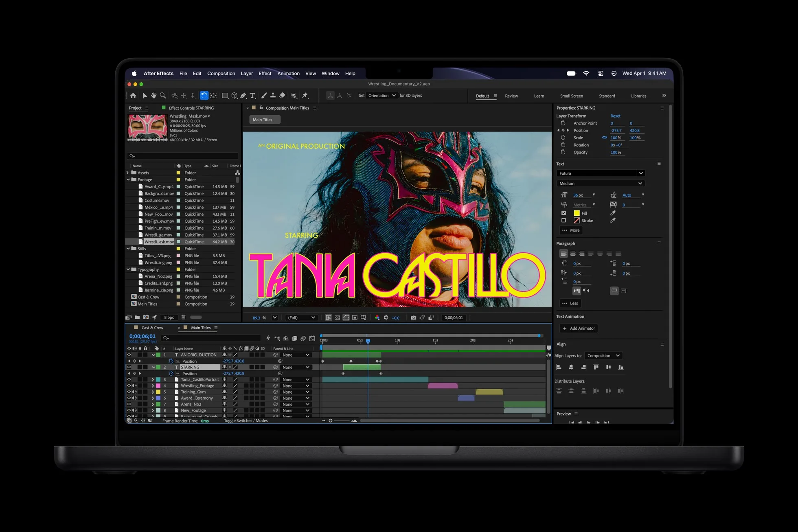Viewport: 798px width, 532px height.
Task: Select the Eraser tool
Action: coord(282,96)
